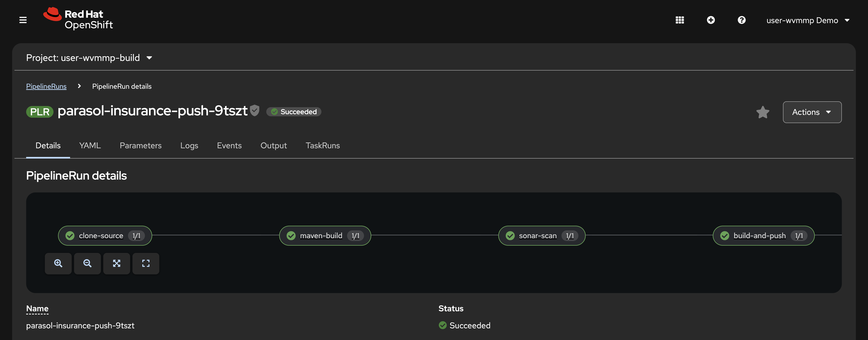Go to the TaskRuns tab
Viewport: 868px width, 340px height.
(323, 145)
